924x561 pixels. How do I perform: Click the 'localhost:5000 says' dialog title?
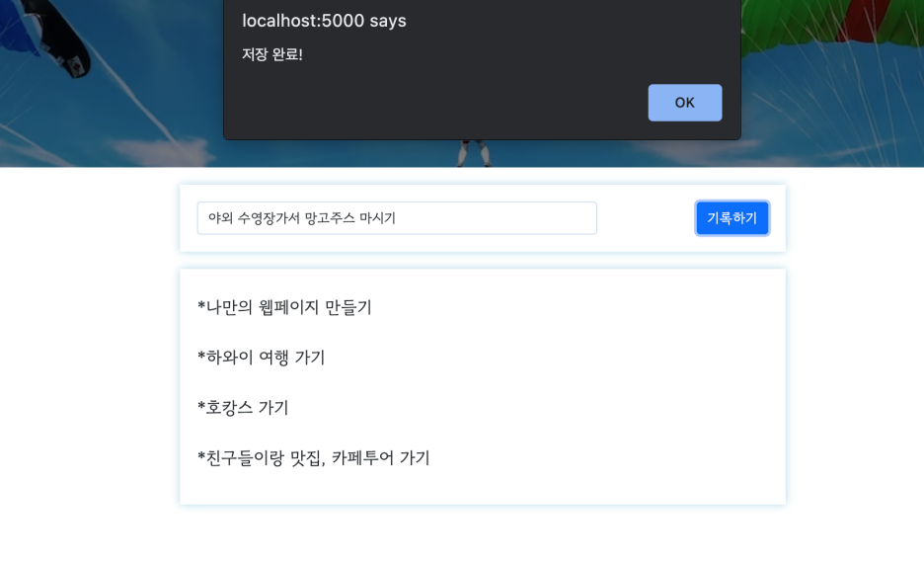click(x=324, y=21)
